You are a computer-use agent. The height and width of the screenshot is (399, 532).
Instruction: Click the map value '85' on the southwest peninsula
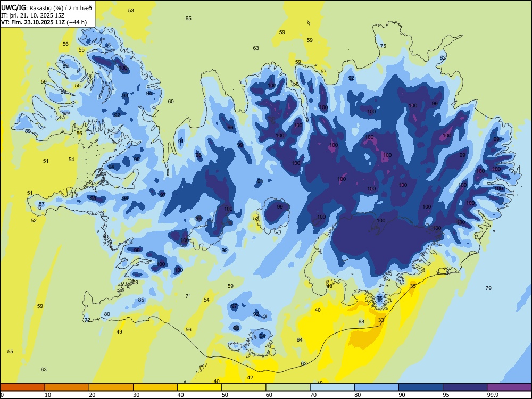141,300
